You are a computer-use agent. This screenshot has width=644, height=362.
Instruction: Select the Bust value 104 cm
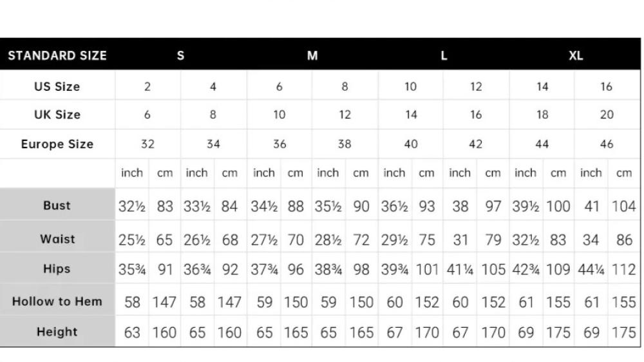pos(623,207)
